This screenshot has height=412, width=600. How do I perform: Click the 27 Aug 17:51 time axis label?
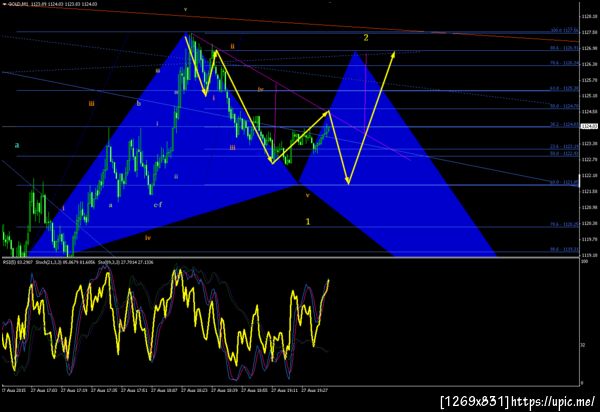(134, 391)
